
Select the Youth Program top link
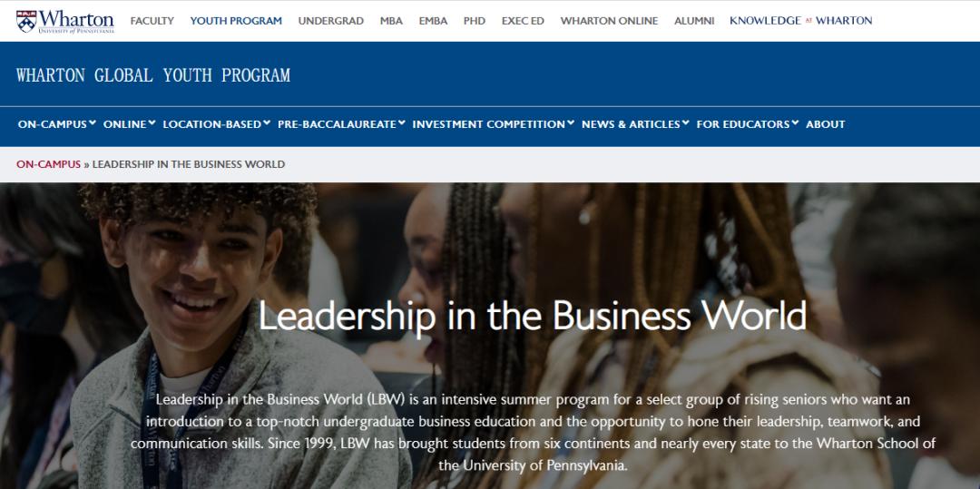236,21
